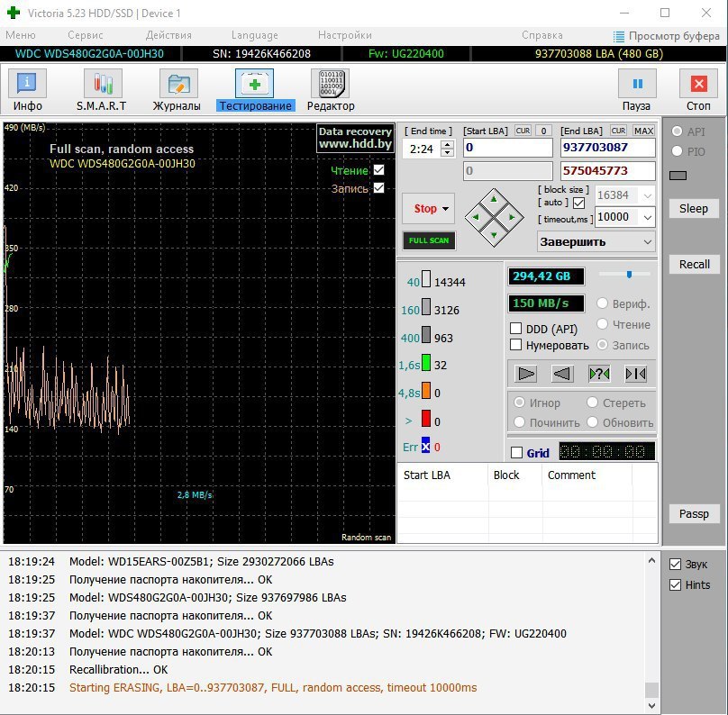Click into the End LBA 937703087 field
The image size is (728, 715).
tap(608, 148)
